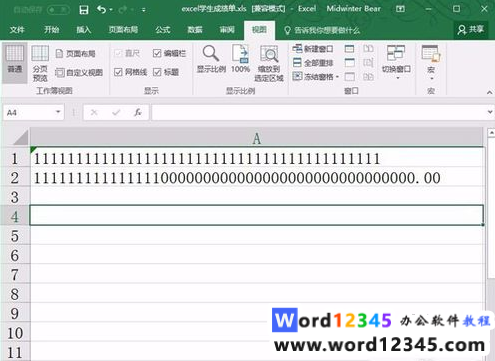The image size is (495, 361).
Task: Open the Undo history dropdown arrow
Action: coord(111,10)
